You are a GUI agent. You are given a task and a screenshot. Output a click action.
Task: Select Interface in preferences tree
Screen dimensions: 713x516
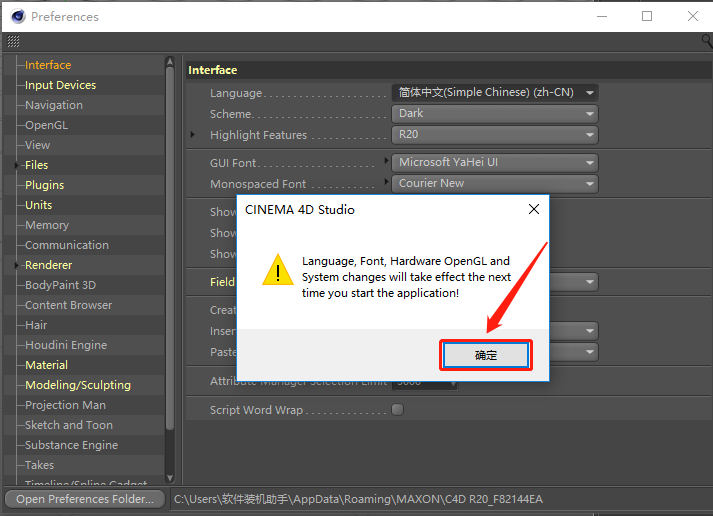[x=48, y=65]
